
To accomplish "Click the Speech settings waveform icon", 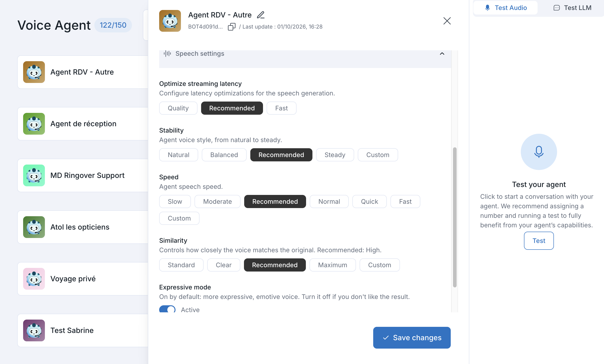I will 167,53.
